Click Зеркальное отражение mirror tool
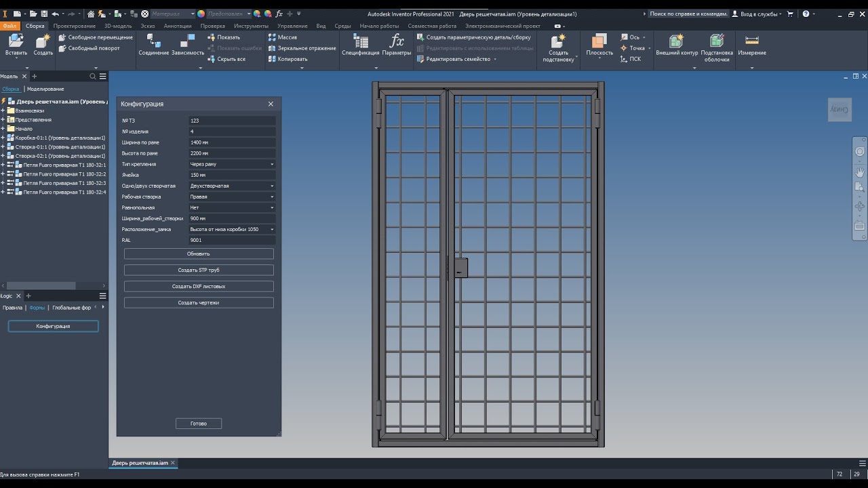The image size is (868, 488). coord(302,48)
